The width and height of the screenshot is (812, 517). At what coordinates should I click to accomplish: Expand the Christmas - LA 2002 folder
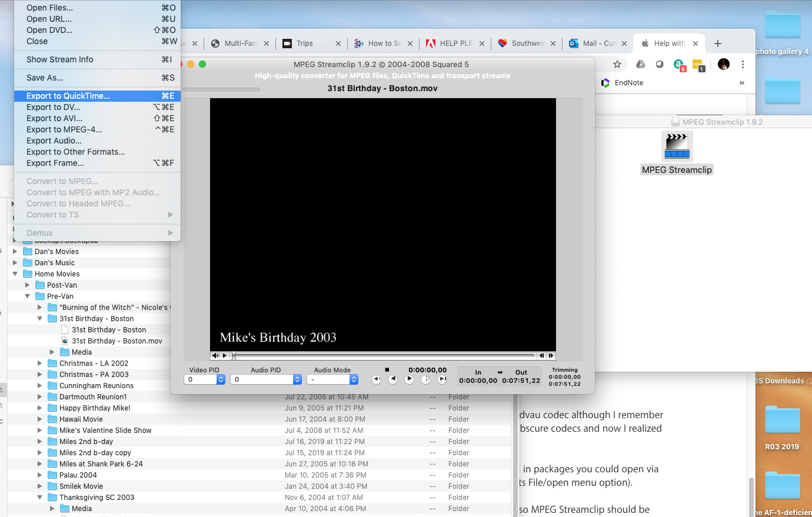(x=40, y=363)
